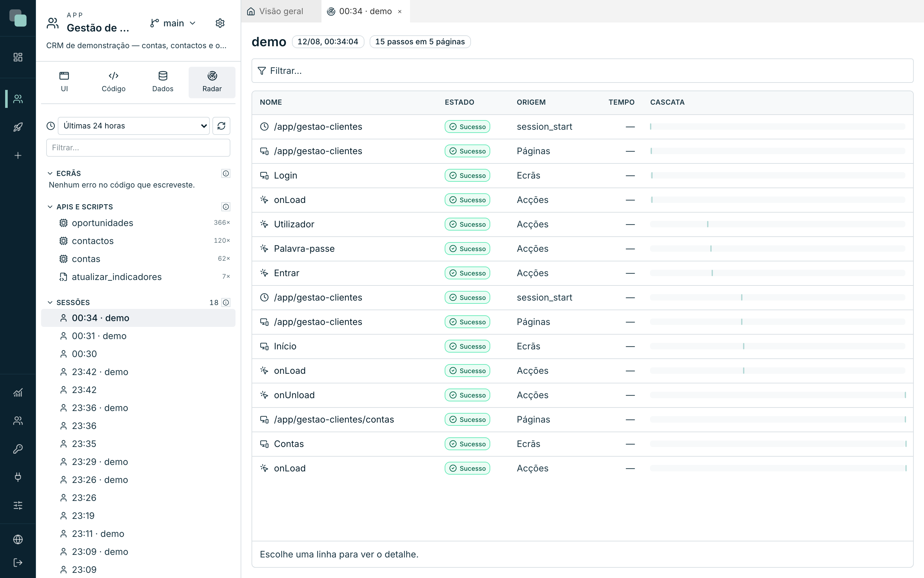This screenshot has height=578, width=924.
Task: Select the Utilizador action row
Action: coord(582,224)
